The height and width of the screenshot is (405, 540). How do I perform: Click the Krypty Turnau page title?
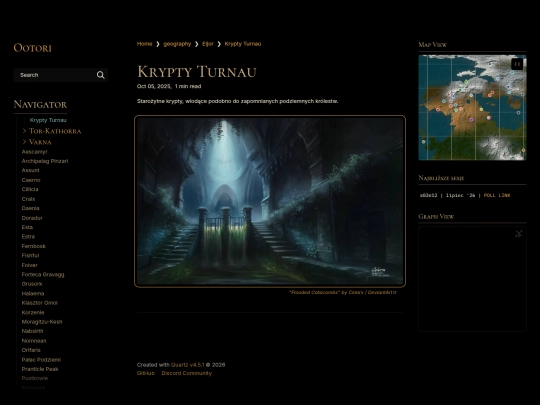coord(197,72)
